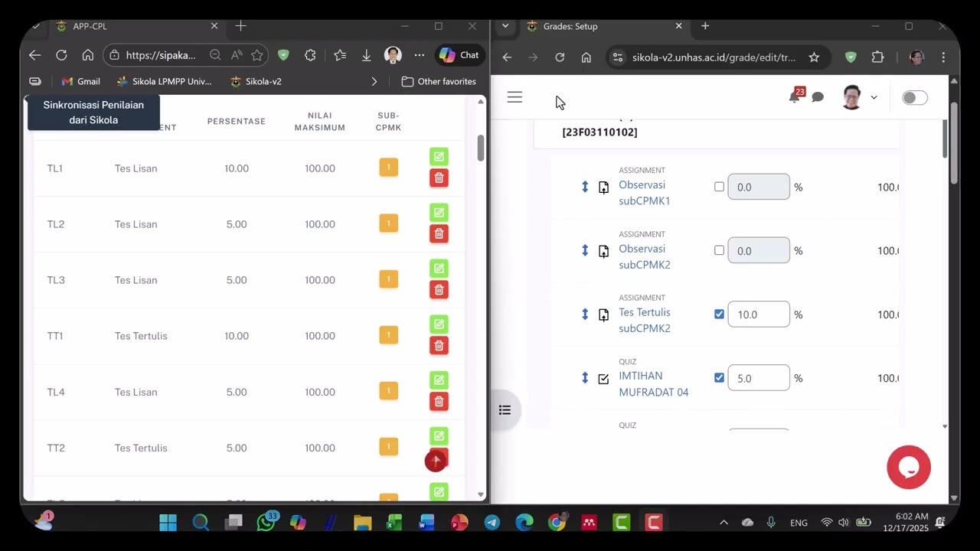The height and width of the screenshot is (551, 980).
Task: Show hidden system tray icons
Action: [724, 523]
